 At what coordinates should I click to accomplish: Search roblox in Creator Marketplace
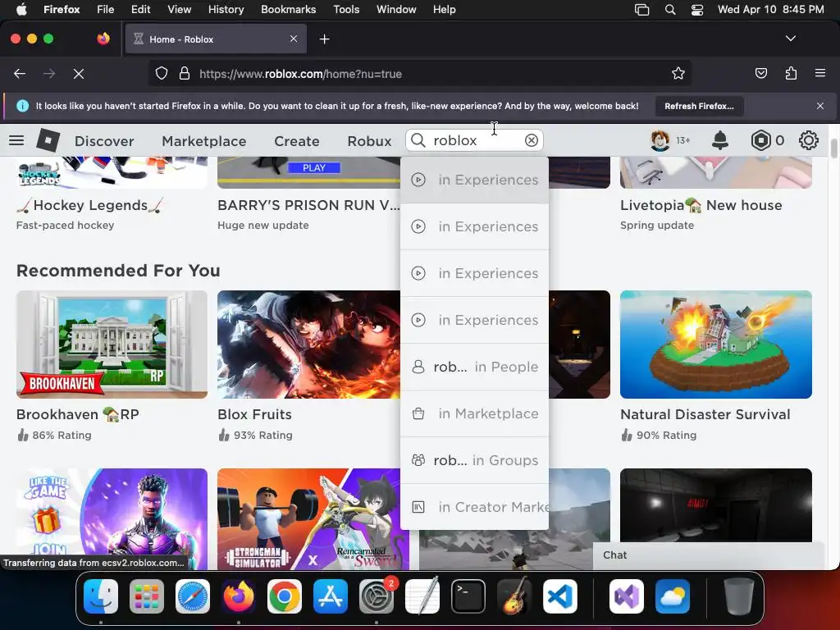coord(474,507)
